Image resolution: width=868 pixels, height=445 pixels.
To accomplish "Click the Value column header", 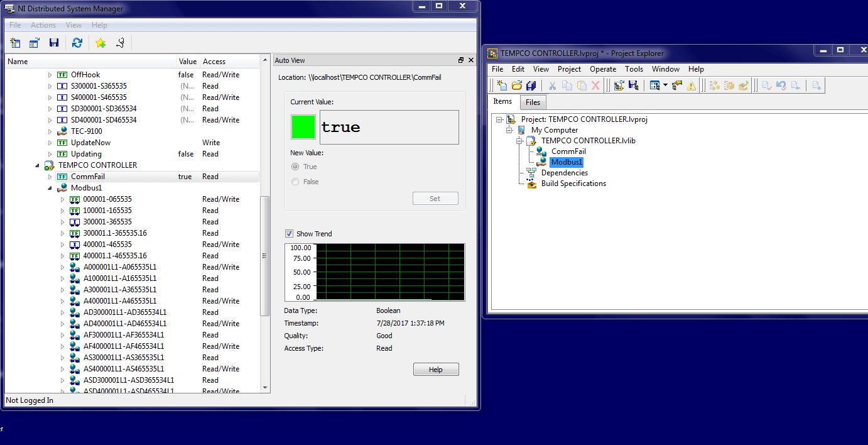I will coord(188,62).
